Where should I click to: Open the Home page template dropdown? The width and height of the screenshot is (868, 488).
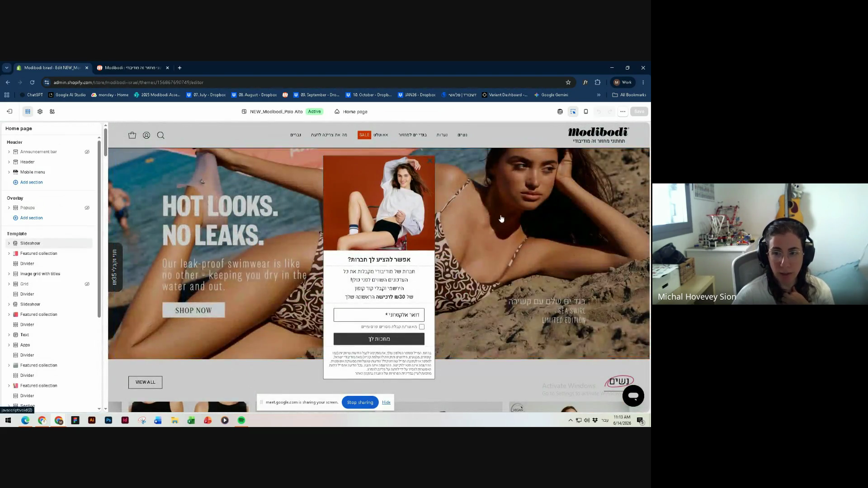pyautogui.click(x=351, y=112)
